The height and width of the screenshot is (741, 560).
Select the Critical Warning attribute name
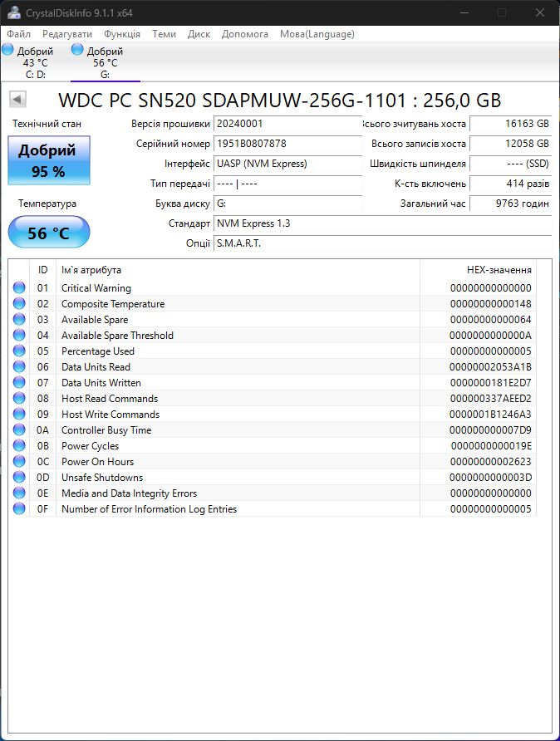click(96, 287)
